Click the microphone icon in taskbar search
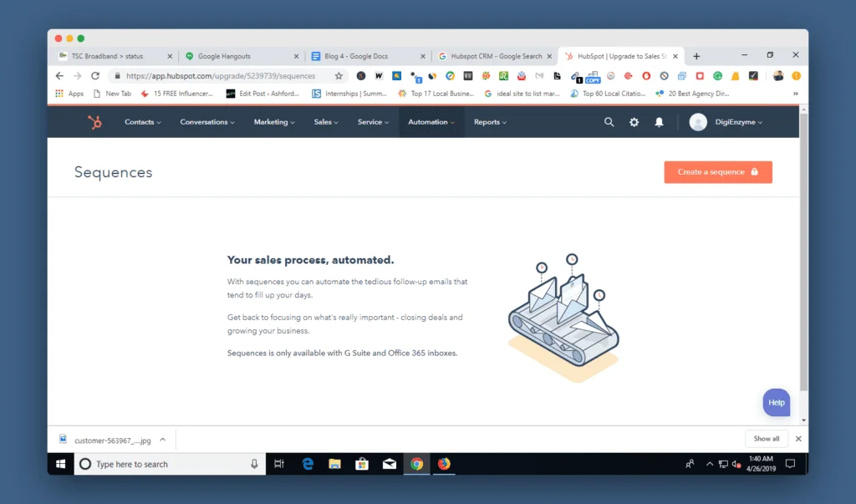 pyautogui.click(x=254, y=464)
